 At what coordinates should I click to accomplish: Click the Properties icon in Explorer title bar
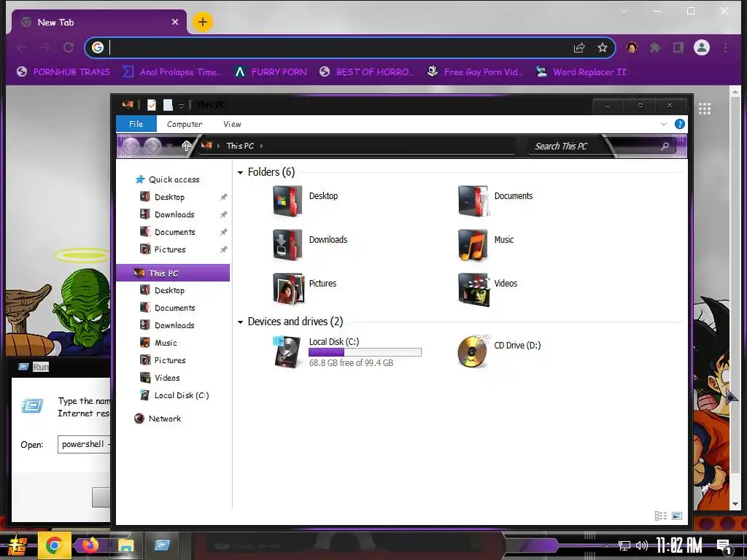click(152, 105)
